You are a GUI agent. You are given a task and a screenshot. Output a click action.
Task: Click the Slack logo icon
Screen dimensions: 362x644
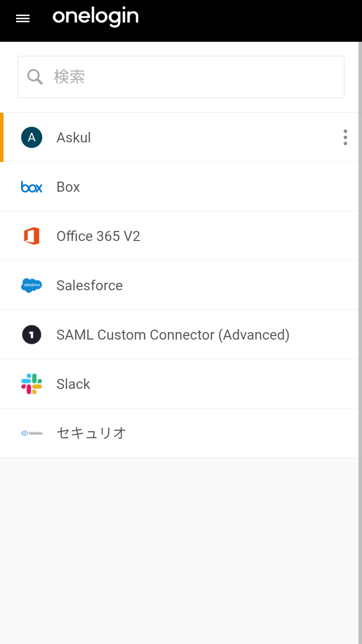click(x=32, y=384)
